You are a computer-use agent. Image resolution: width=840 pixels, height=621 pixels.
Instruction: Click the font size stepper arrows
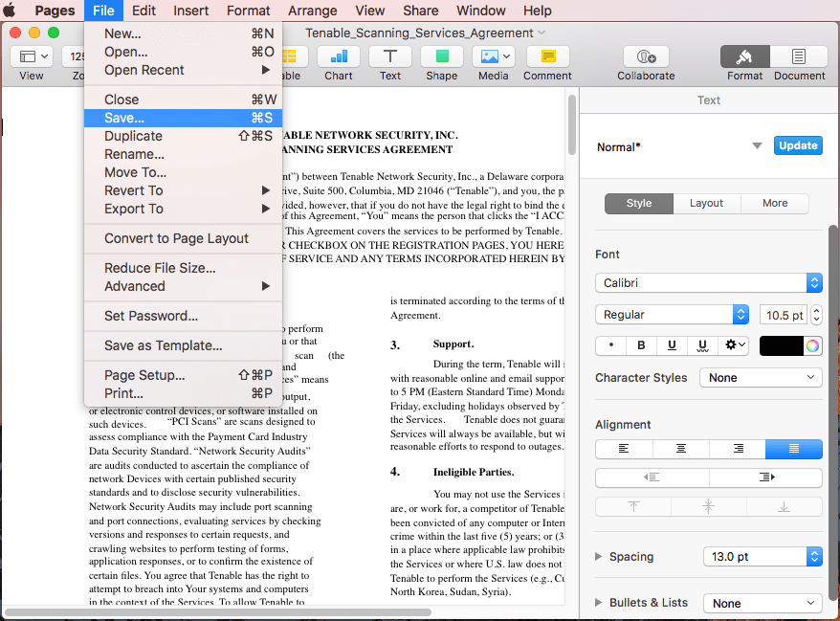816,315
